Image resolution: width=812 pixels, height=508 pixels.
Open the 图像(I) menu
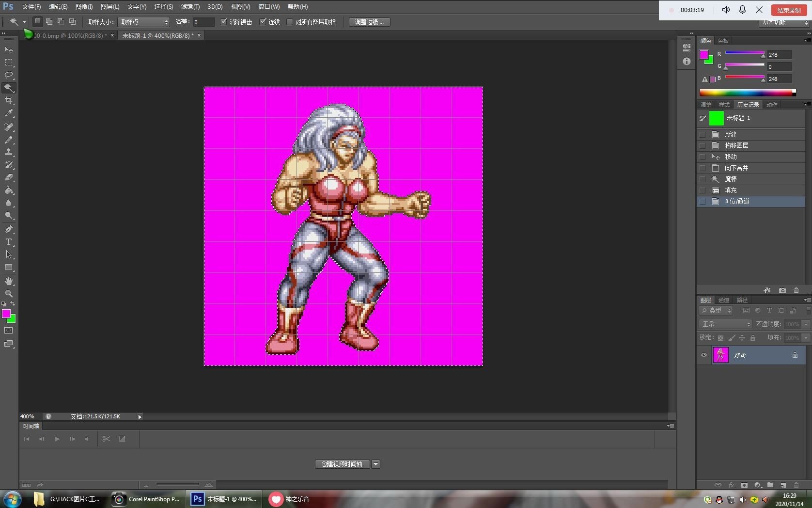(x=84, y=7)
